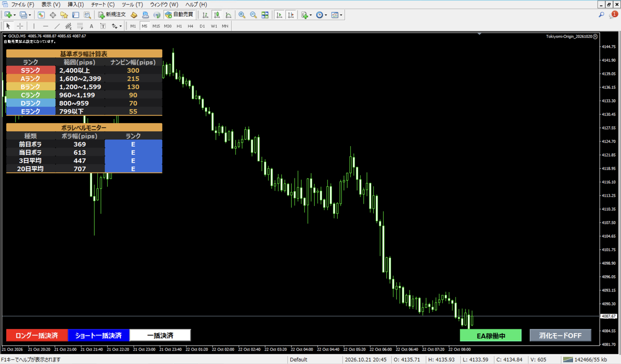The image size is (621, 364).
Task: Toggle 自動売買 auto-trading button
Action: [x=179, y=15]
